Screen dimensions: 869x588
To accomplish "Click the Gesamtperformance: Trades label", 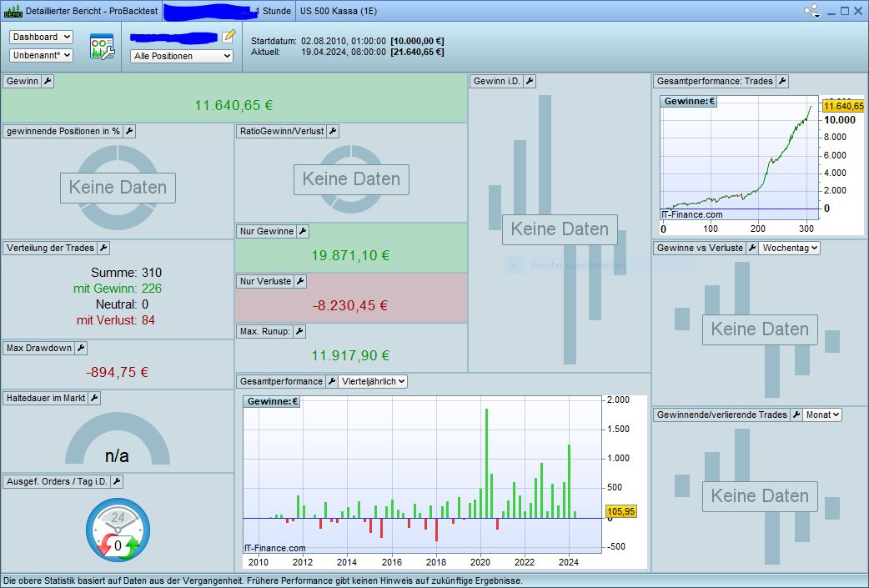I will click(x=715, y=82).
